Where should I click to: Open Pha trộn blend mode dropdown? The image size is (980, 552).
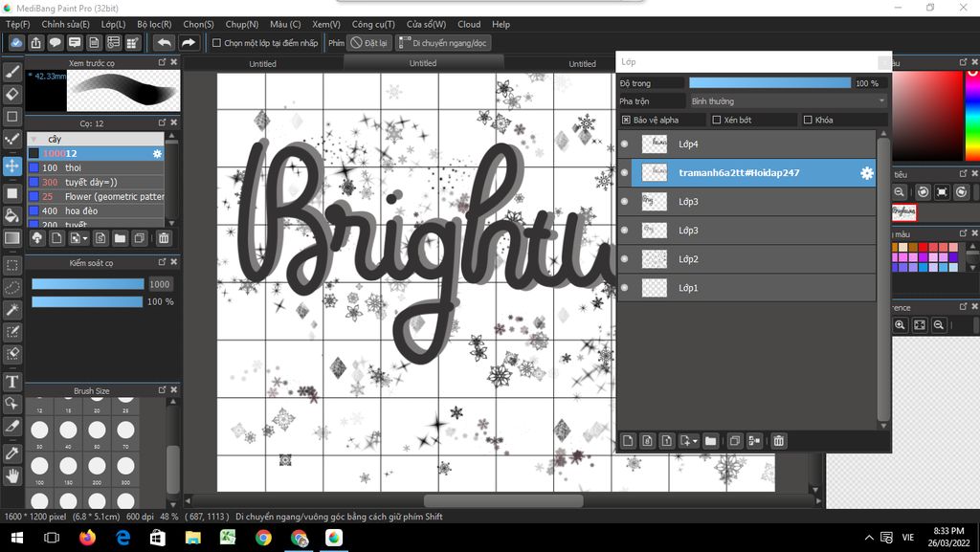(789, 101)
